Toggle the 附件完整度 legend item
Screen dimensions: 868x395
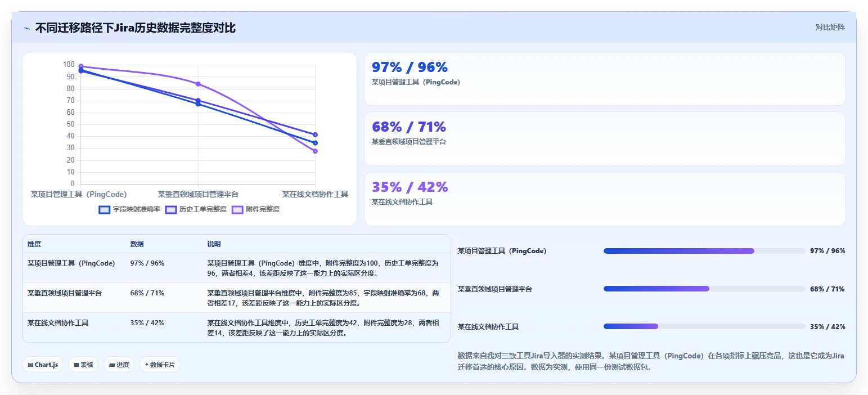[x=255, y=209]
